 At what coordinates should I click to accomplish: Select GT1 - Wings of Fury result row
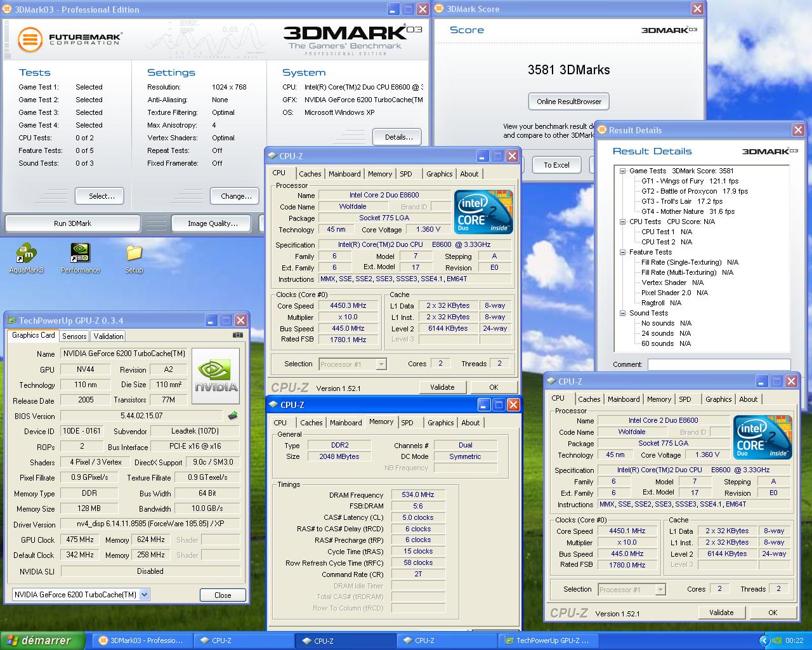coord(690,181)
